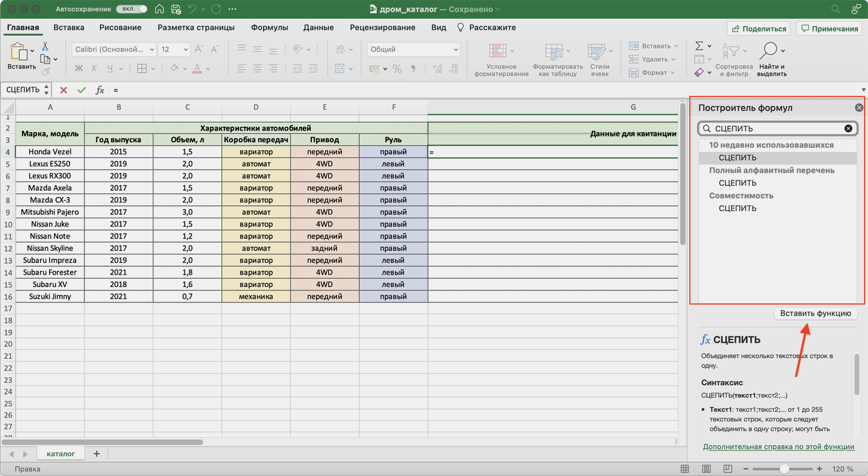
Task: Click the Home icon in title bar
Action: (x=160, y=9)
